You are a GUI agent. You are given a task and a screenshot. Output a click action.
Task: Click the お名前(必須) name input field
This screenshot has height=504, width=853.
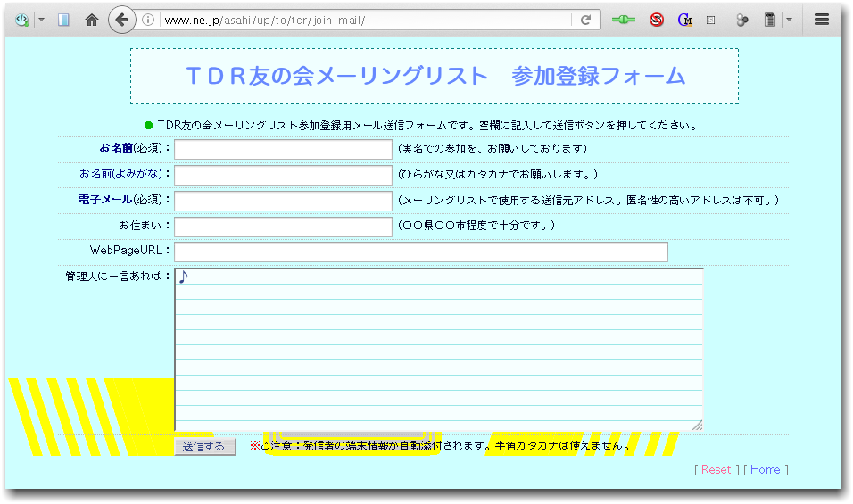point(283,149)
